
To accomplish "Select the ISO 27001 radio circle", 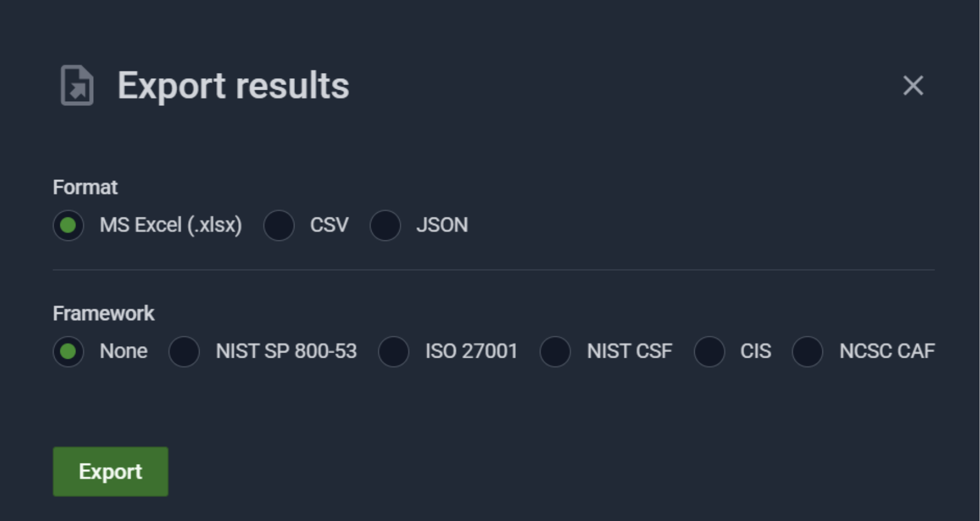I will [x=393, y=351].
